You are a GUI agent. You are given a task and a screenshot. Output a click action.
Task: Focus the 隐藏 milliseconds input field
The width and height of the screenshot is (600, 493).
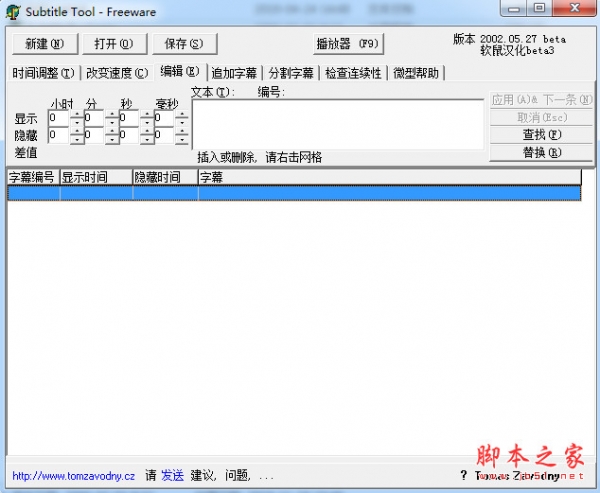click(164, 135)
